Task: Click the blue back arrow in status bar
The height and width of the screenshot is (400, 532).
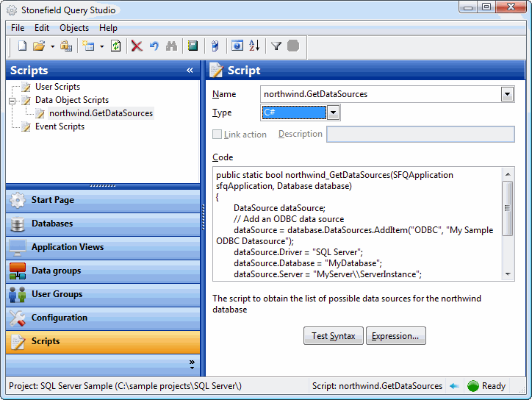Action: tap(455, 386)
